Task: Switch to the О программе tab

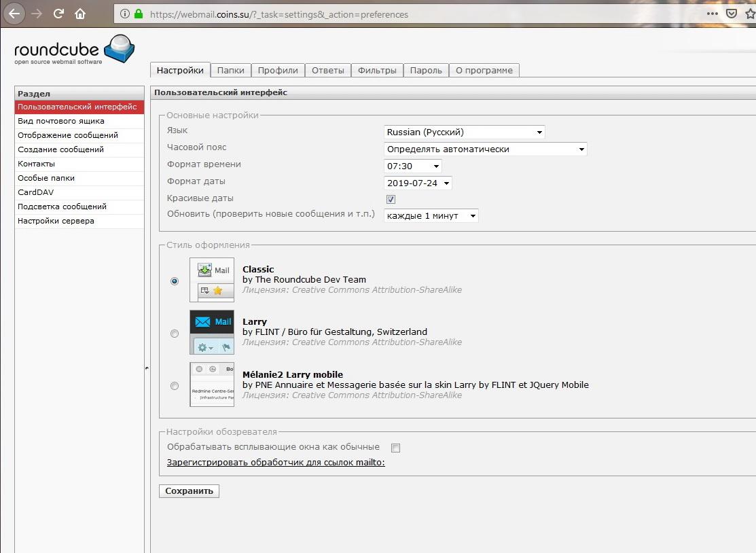Action: coord(484,71)
